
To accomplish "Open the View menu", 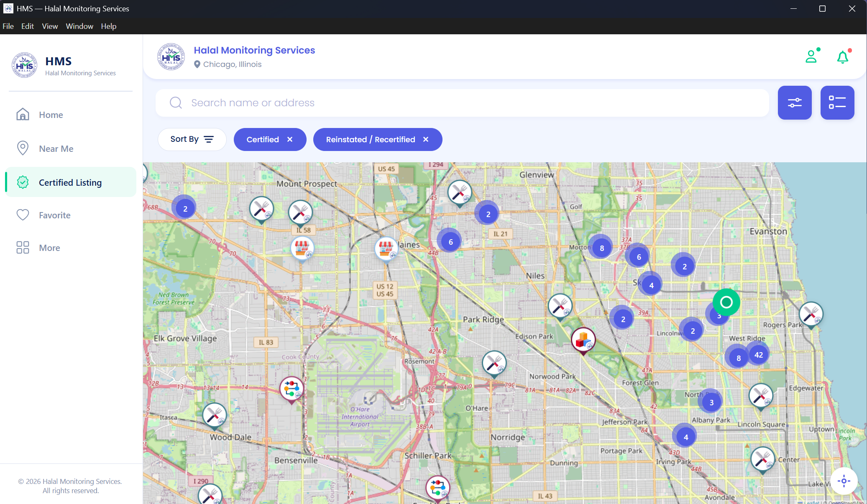I will [50, 26].
